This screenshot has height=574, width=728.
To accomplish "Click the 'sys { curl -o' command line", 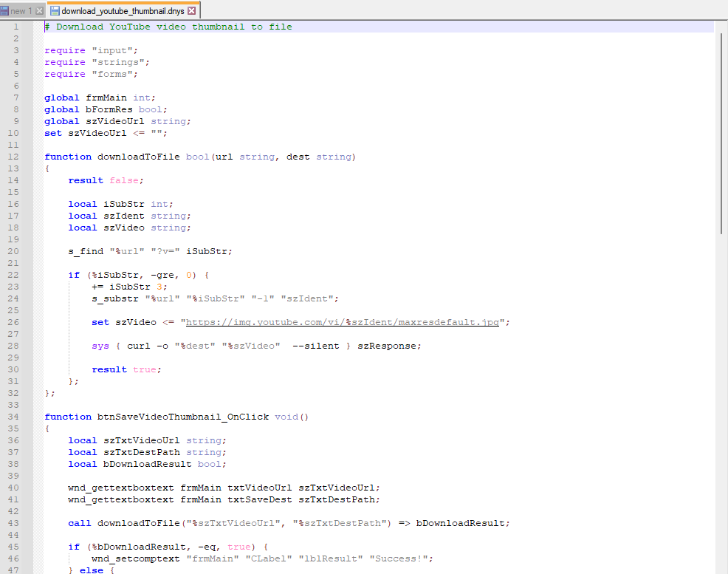I will [256, 346].
